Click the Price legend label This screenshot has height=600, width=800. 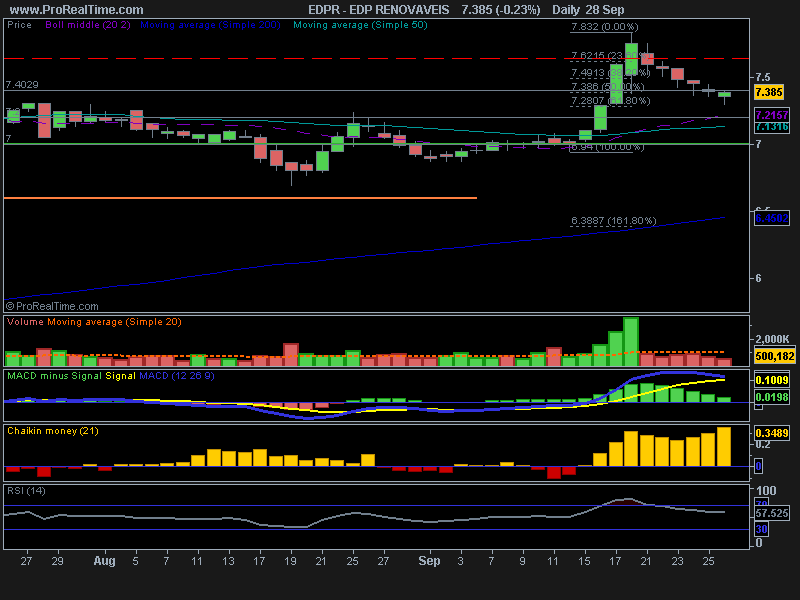[x=19, y=24]
